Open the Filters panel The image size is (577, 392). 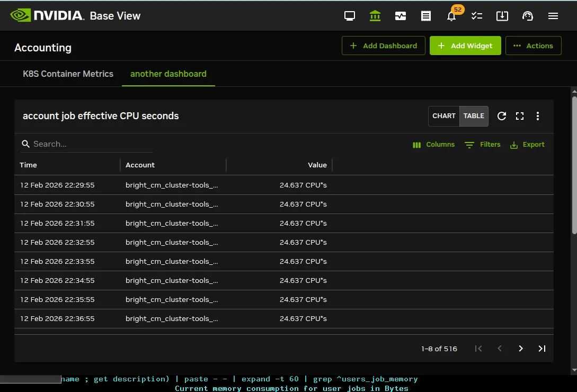tap(483, 145)
